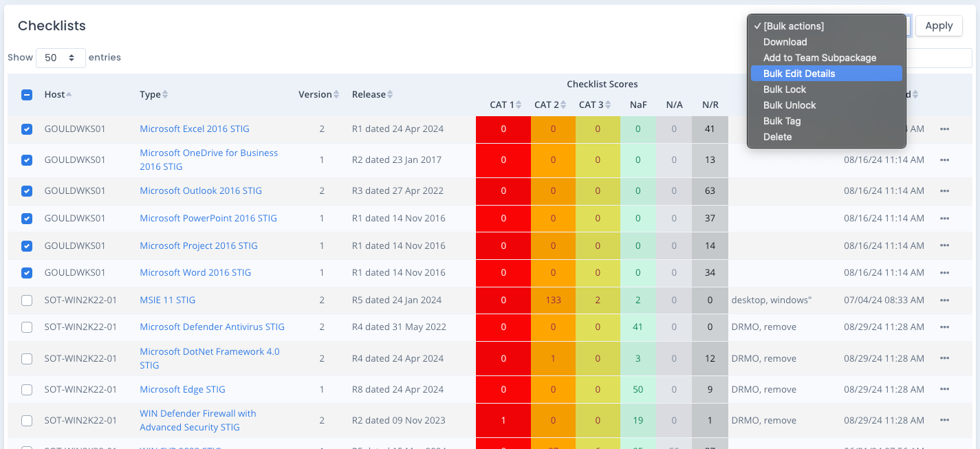This screenshot has width=980, height=449.
Task: Click release text "R2 dated 23 Jan 2017"
Action: click(398, 160)
